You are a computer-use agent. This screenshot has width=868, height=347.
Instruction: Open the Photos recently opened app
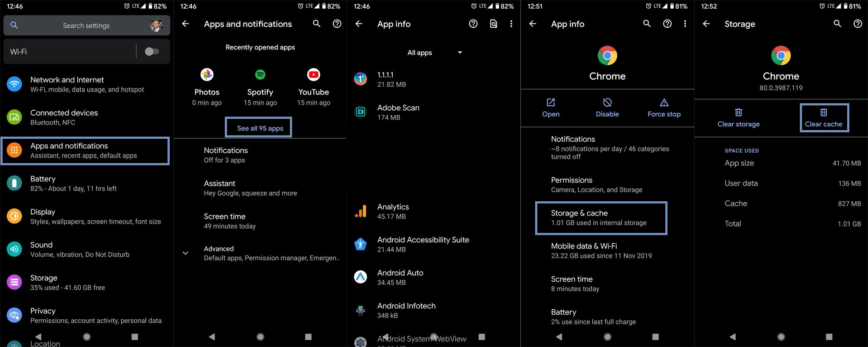207,88
